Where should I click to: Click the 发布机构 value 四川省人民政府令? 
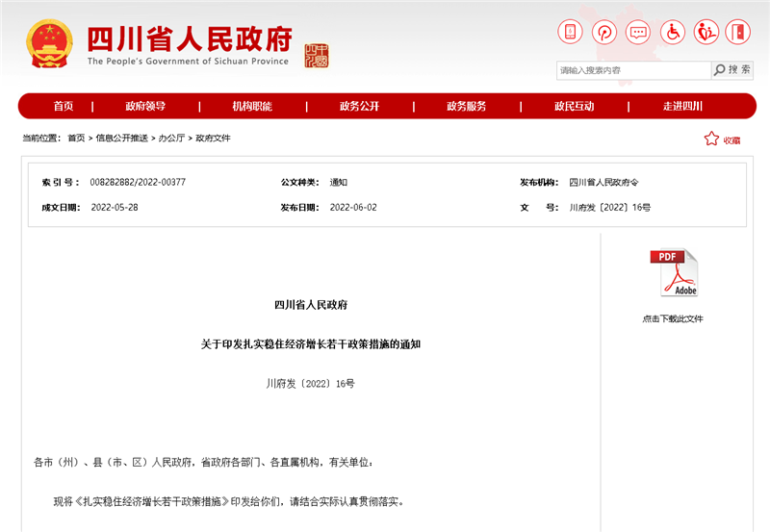click(604, 182)
